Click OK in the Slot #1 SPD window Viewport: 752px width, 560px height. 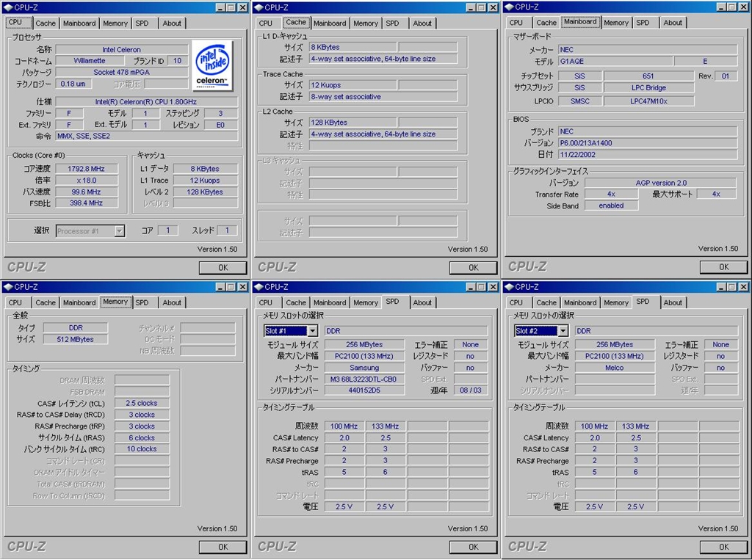pyautogui.click(x=474, y=547)
